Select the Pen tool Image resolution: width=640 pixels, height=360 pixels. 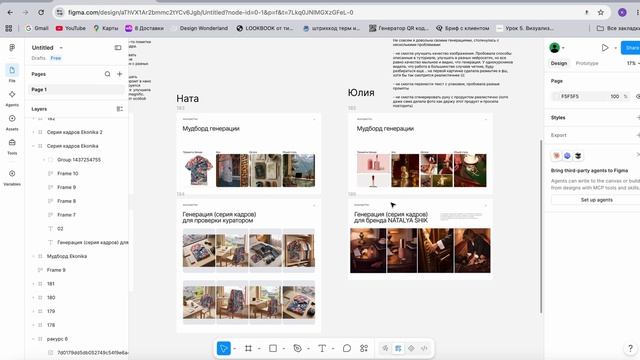point(298,348)
